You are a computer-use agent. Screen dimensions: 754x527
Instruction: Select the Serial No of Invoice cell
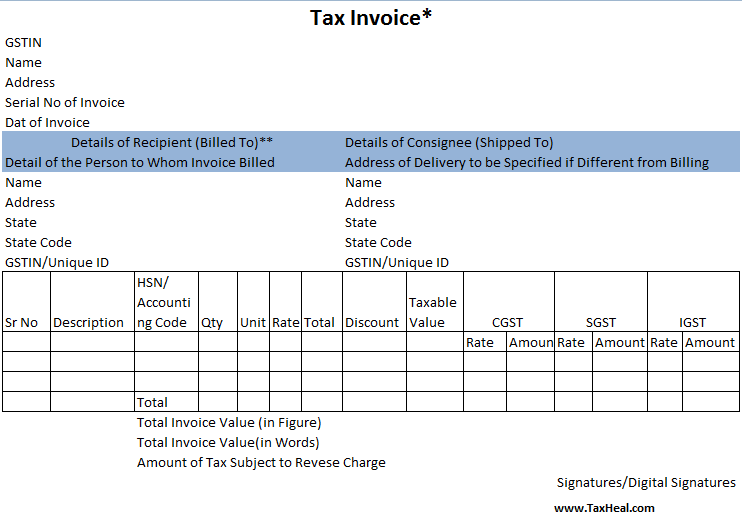65,103
